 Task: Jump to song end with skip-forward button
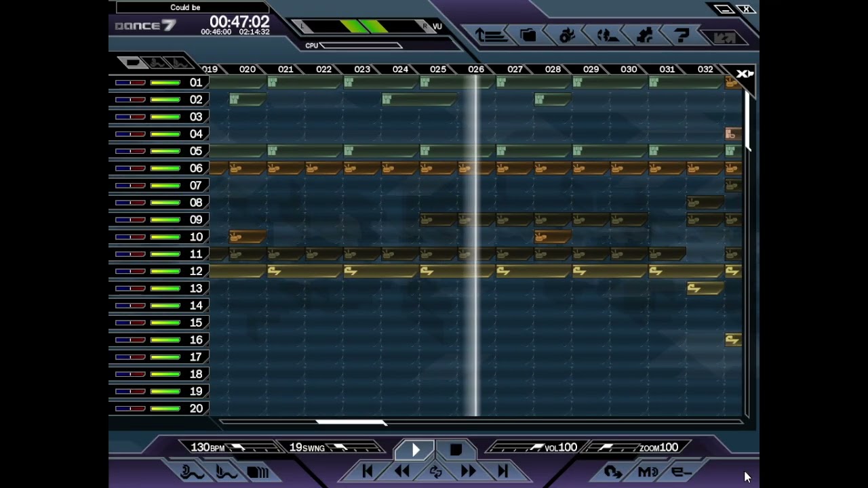pyautogui.click(x=502, y=471)
